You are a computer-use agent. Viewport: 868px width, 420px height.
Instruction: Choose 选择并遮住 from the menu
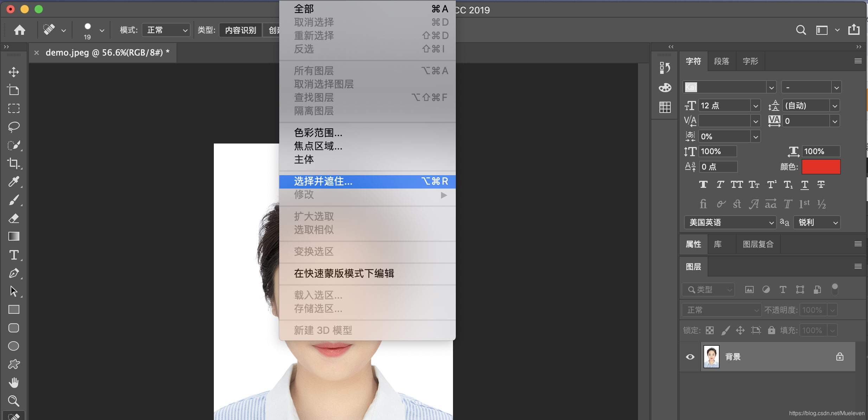click(323, 182)
